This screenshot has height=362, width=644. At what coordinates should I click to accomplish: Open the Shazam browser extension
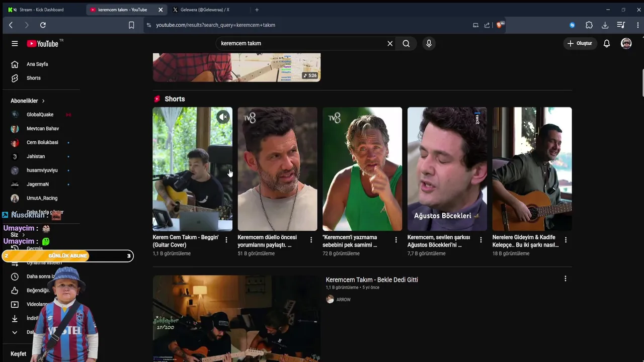coord(572,25)
